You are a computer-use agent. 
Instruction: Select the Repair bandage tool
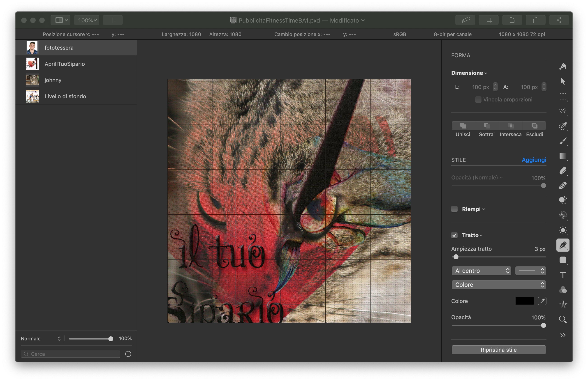click(563, 186)
